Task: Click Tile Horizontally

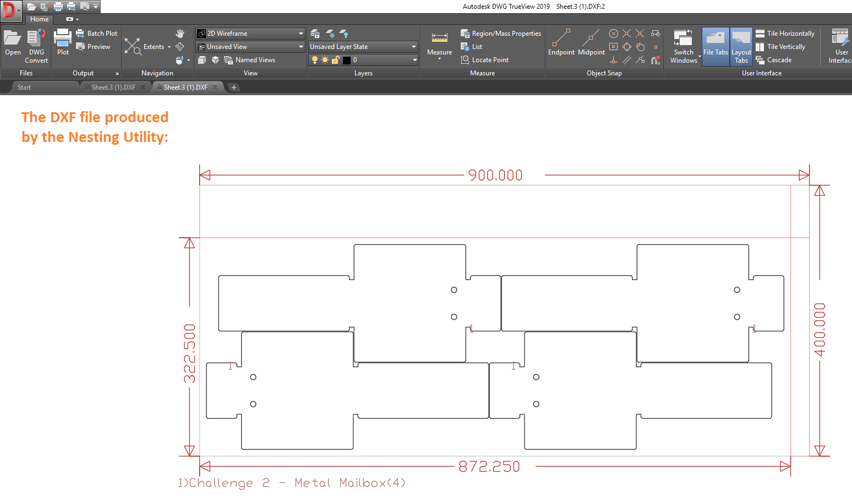Action: pyautogui.click(x=785, y=33)
